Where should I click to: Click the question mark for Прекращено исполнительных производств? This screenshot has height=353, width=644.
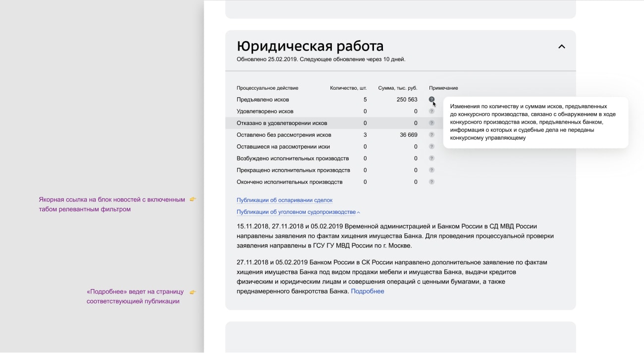pyautogui.click(x=431, y=170)
